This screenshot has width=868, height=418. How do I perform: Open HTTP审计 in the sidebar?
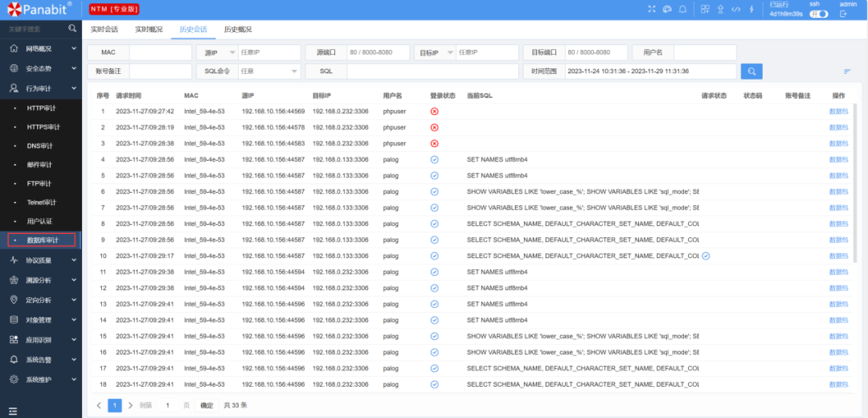[x=43, y=108]
